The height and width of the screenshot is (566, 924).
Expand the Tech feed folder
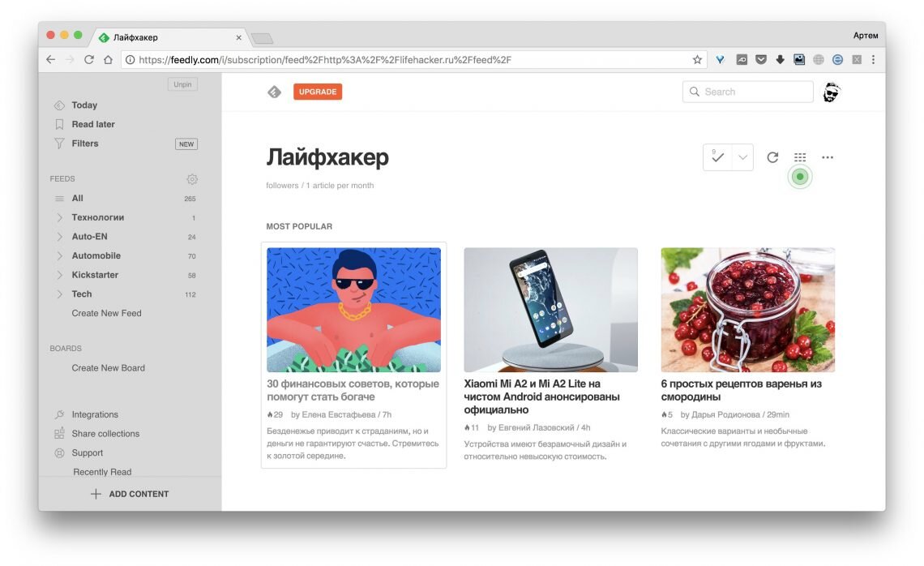pos(59,294)
